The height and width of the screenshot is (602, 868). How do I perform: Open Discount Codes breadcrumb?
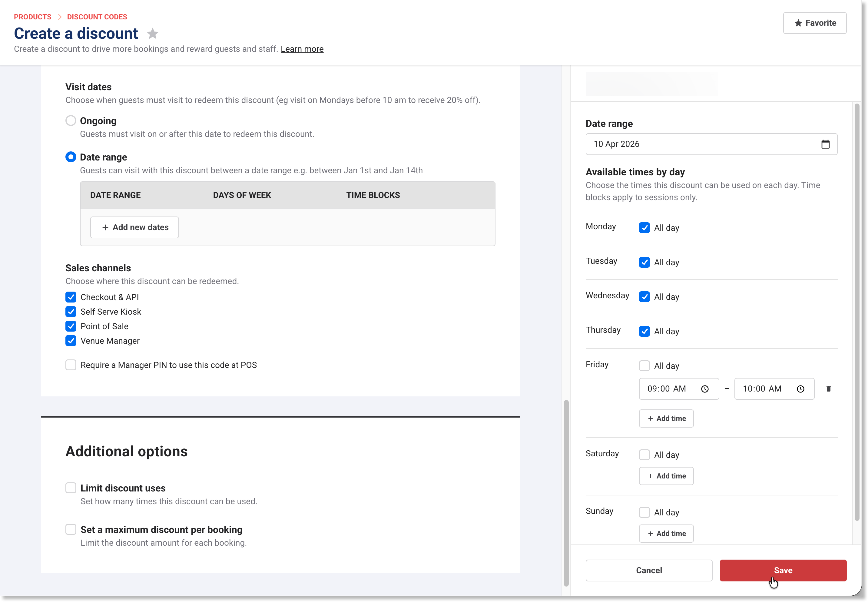coord(97,17)
